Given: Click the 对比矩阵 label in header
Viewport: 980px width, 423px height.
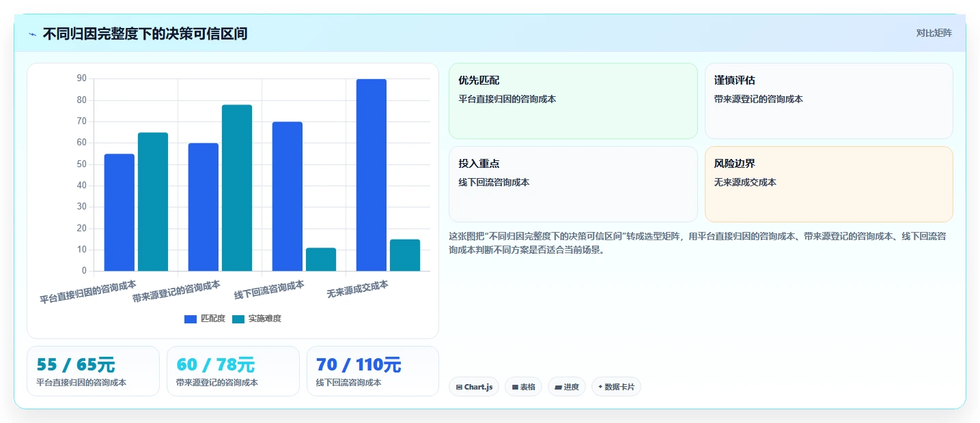Looking at the screenshot, I should [934, 33].
